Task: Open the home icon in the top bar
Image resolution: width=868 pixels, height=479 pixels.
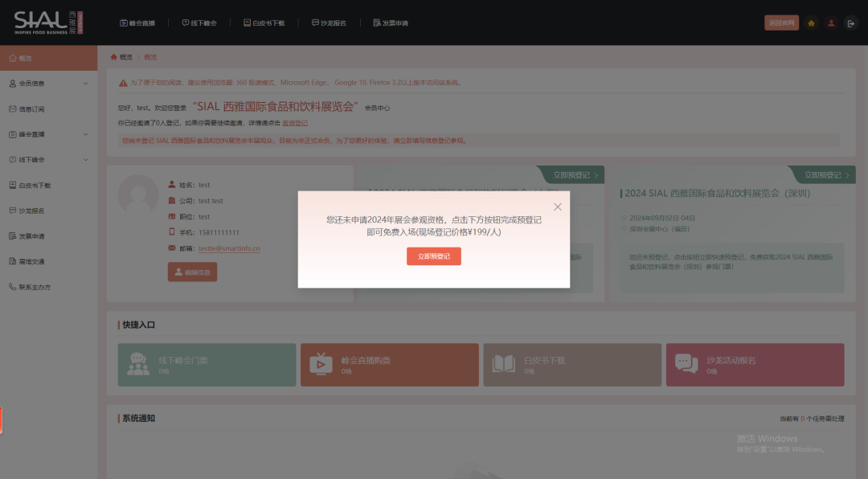Action: (x=811, y=23)
